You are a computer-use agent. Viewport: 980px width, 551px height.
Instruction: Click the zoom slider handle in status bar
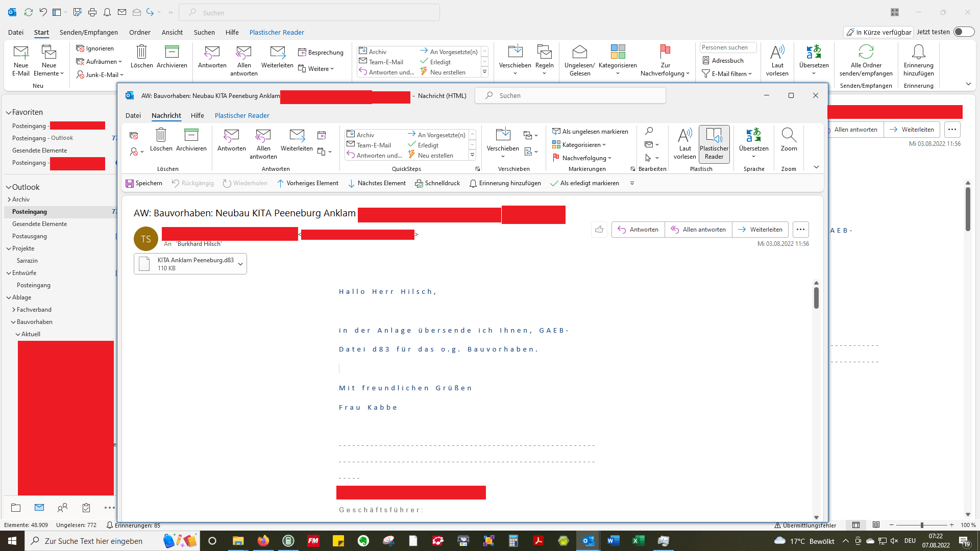pos(922,525)
